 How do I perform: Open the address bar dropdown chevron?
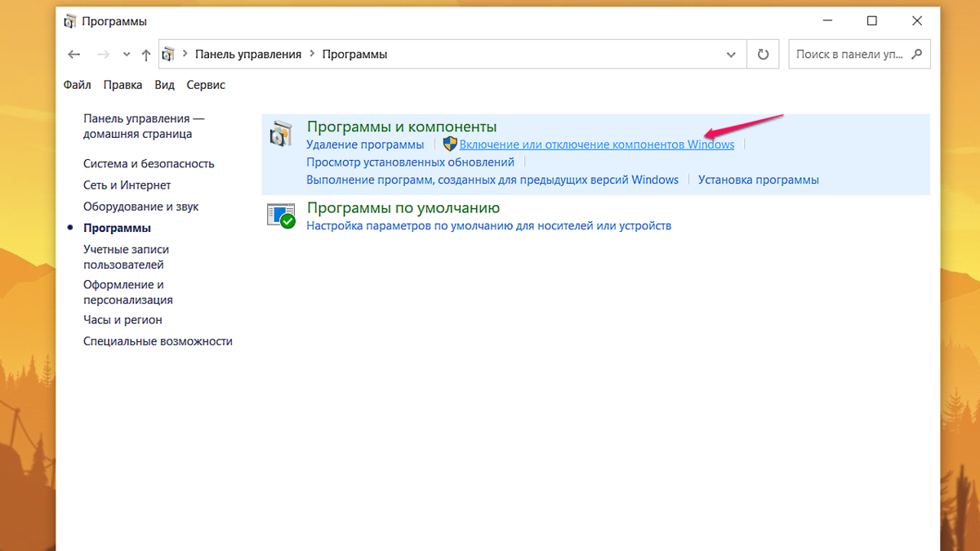(731, 53)
